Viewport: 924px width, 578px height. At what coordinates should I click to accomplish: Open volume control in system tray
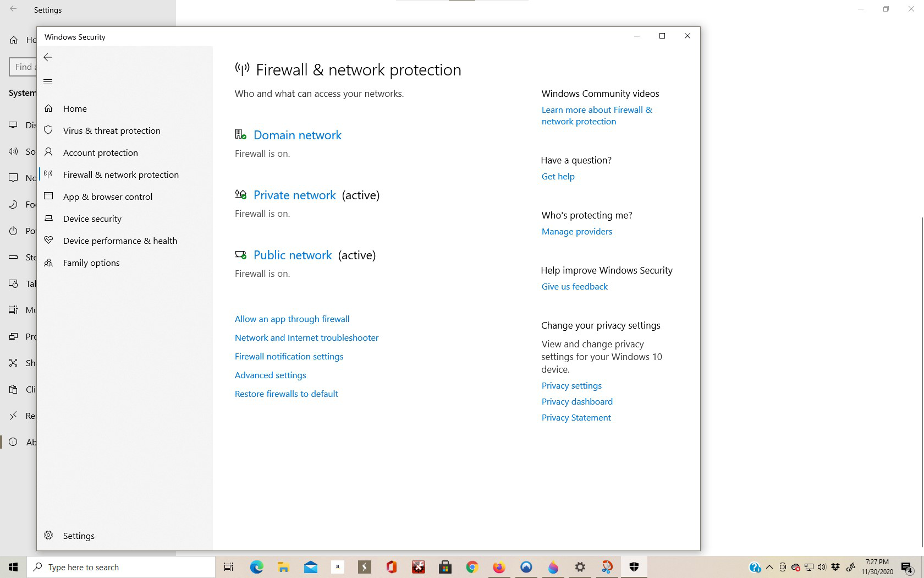coord(822,567)
